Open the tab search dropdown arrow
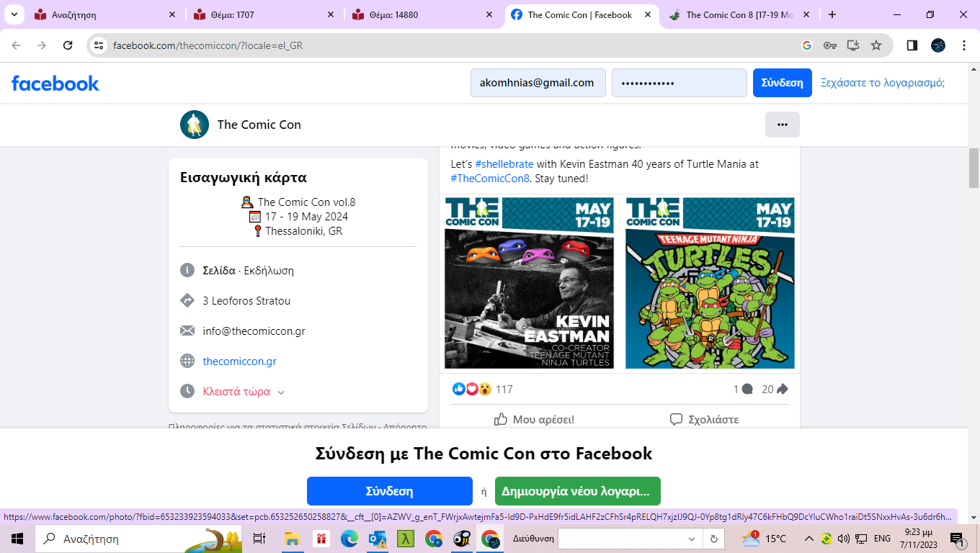This screenshot has width=980, height=553. [14, 14]
